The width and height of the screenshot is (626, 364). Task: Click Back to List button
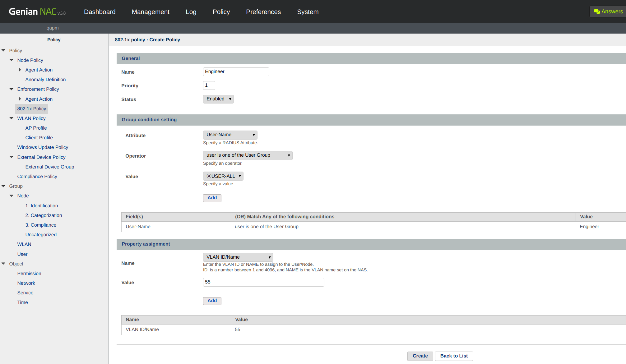pyautogui.click(x=454, y=356)
